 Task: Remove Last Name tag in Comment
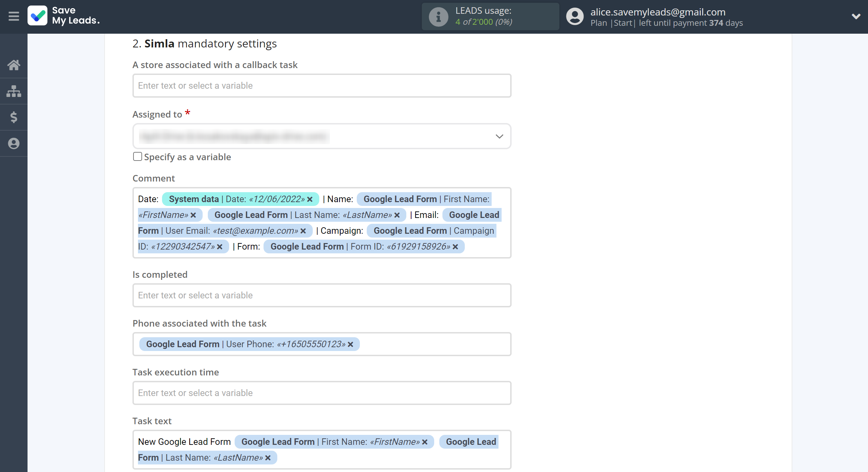[x=397, y=215]
